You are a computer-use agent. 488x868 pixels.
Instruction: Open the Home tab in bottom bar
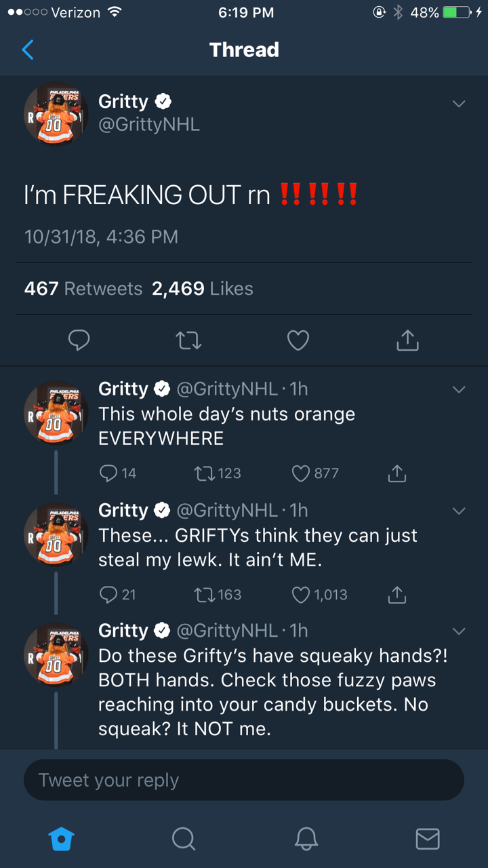(x=61, y=839)
